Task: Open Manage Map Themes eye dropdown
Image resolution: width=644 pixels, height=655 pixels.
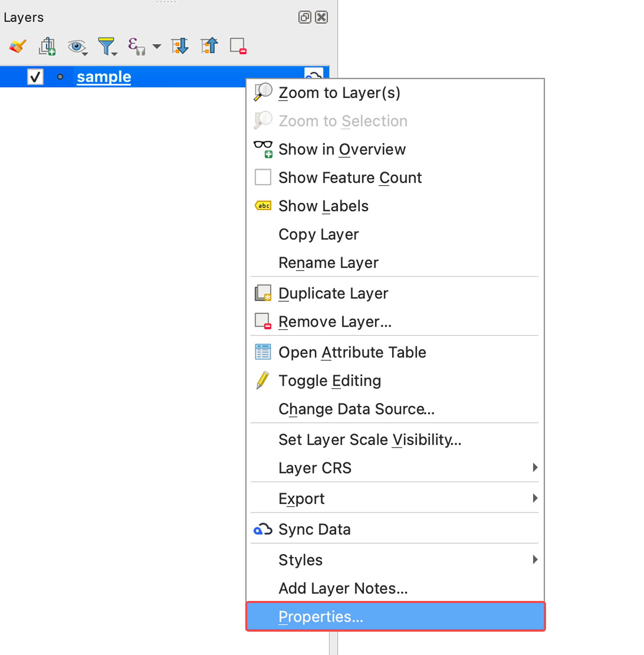Action: click(x=77, y=46)
